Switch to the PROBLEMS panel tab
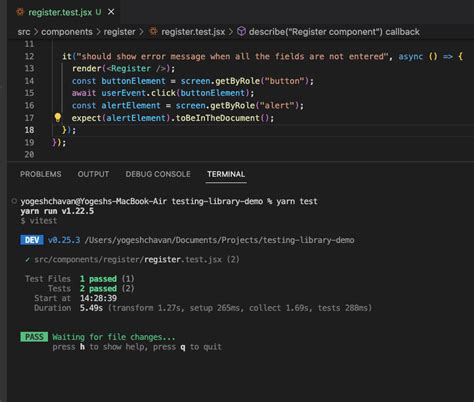 [41, 174]
